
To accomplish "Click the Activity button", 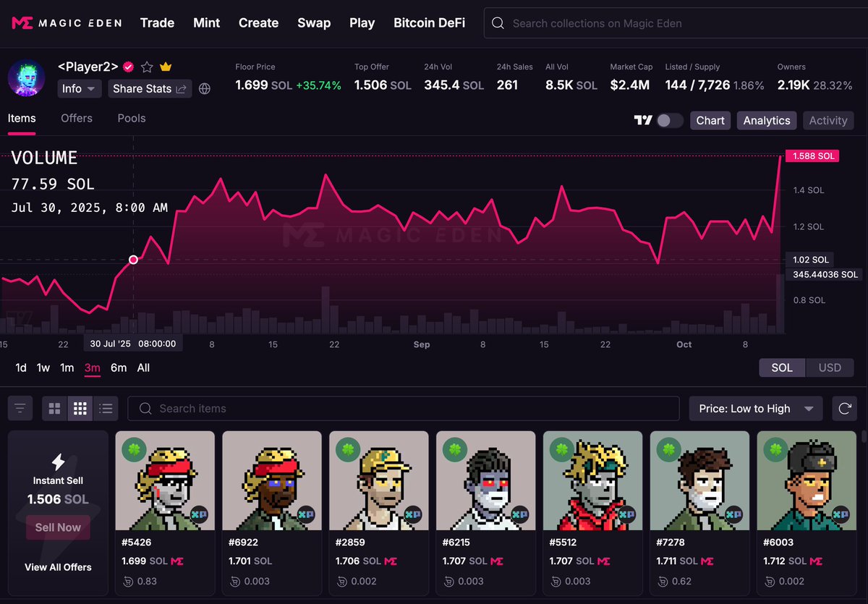I will 828,120.
